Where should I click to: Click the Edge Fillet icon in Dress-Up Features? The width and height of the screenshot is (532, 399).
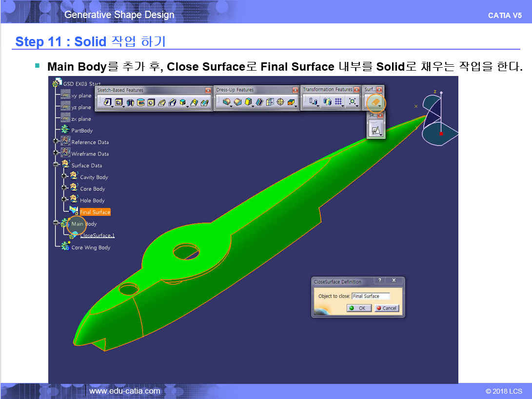(226, 102)
